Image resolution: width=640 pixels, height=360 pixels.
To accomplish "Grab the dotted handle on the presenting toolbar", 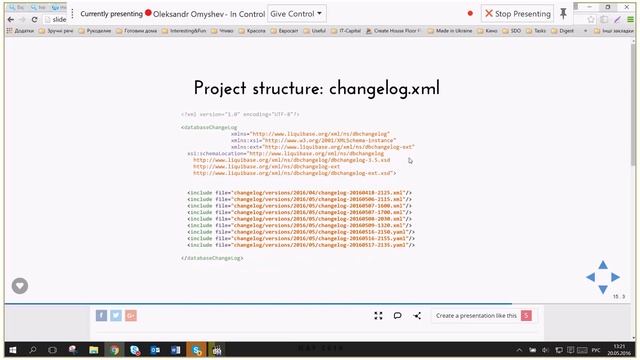I will (72, 14).
